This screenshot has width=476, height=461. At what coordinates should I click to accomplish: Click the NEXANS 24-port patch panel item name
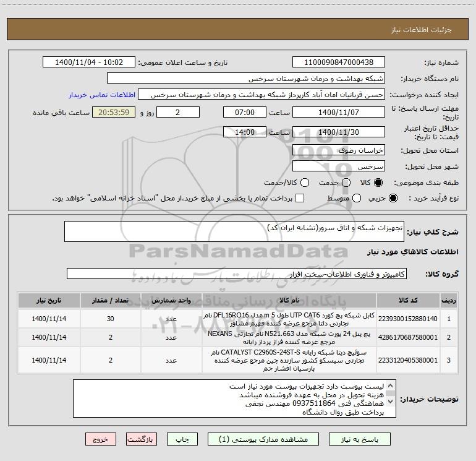point(289,337)
